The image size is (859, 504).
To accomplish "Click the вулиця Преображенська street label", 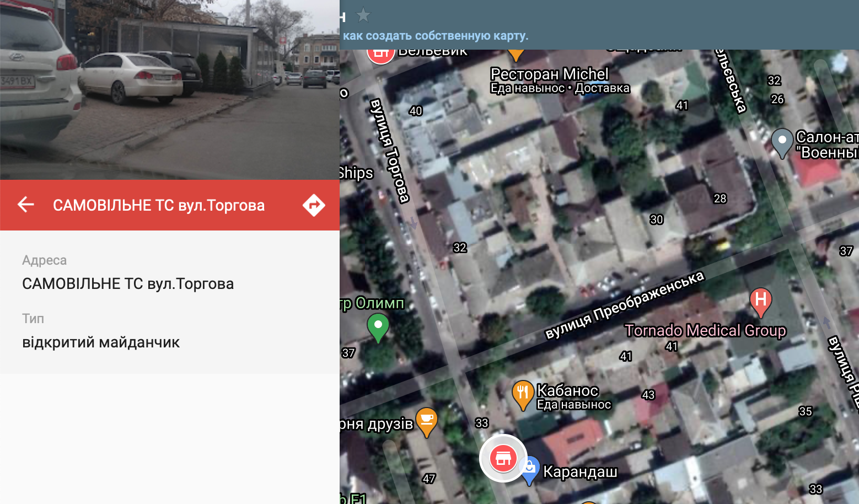I will (x=624, y=304).
